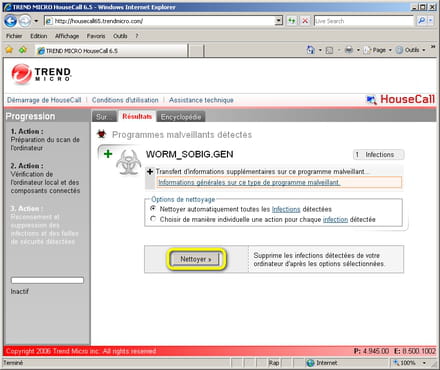Click the address bar URL field
Screen dimensions: 440x370
[x=161, y=21]
